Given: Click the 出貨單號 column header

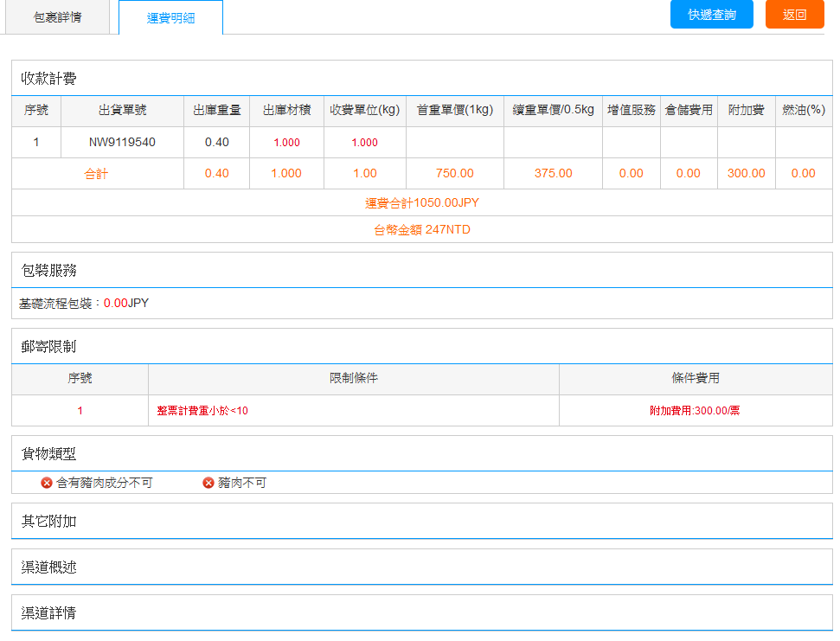Looking at the screenshot, I should point(122,110).
